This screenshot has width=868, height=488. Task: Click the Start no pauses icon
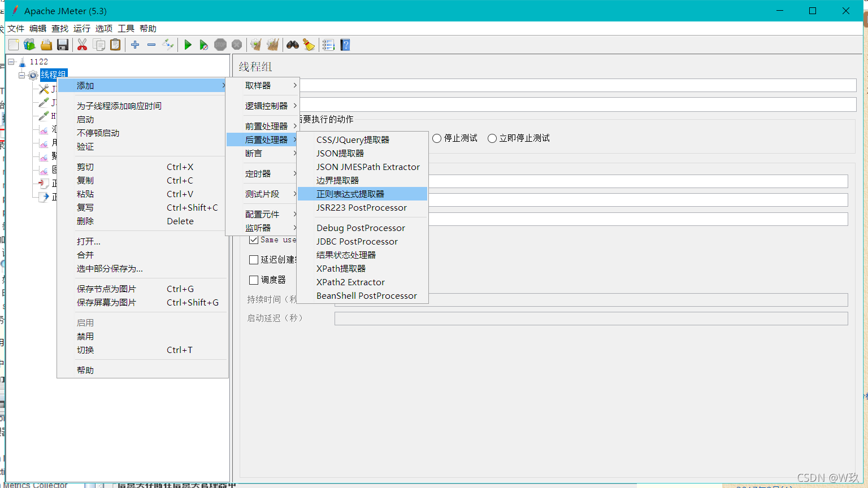(x=204, y=45)
